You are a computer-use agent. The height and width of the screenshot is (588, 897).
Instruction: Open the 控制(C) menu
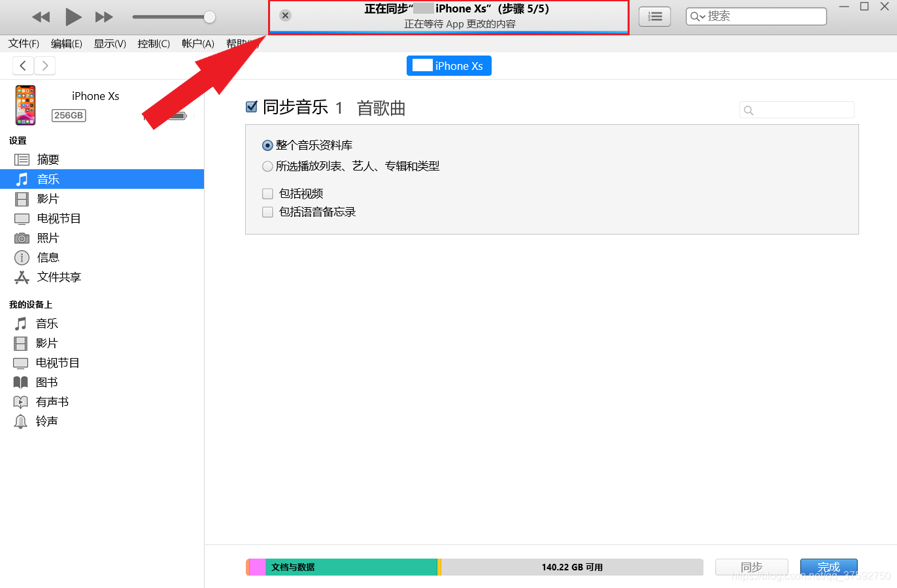[154, 43]
